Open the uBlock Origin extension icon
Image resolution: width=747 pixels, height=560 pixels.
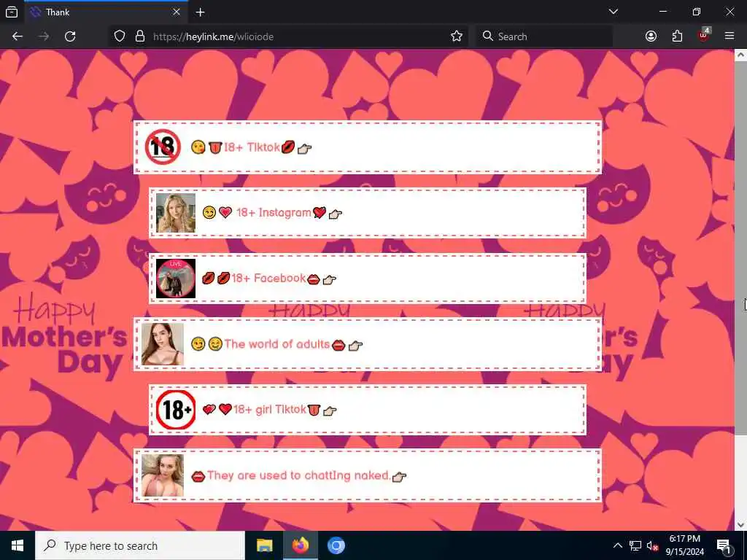[x=704, y=35]
